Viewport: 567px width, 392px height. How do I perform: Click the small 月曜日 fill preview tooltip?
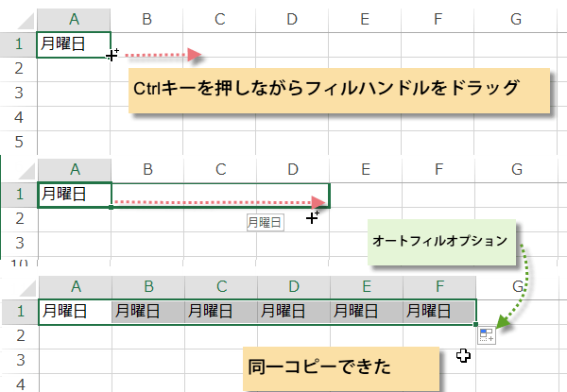click(265, 222)
